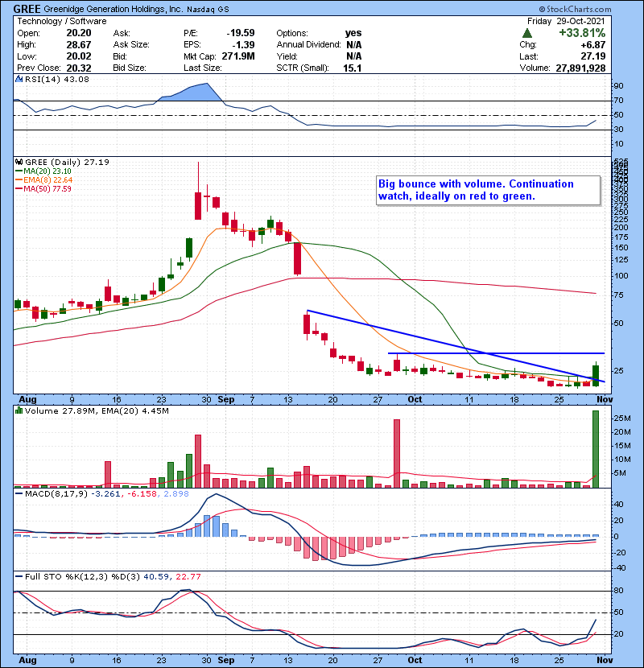Click the candlestick icon beside GREE (Daily)

point(19,162)
